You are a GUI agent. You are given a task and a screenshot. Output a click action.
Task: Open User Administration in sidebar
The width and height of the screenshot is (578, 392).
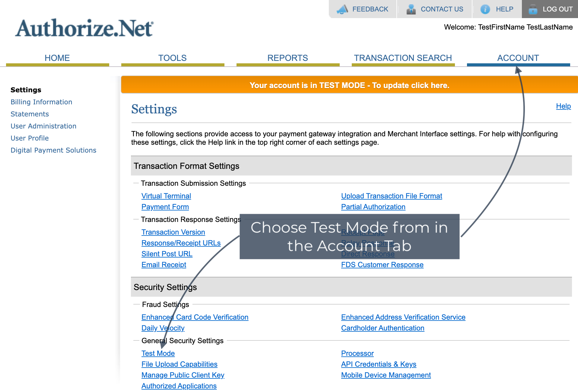[43, 126]
